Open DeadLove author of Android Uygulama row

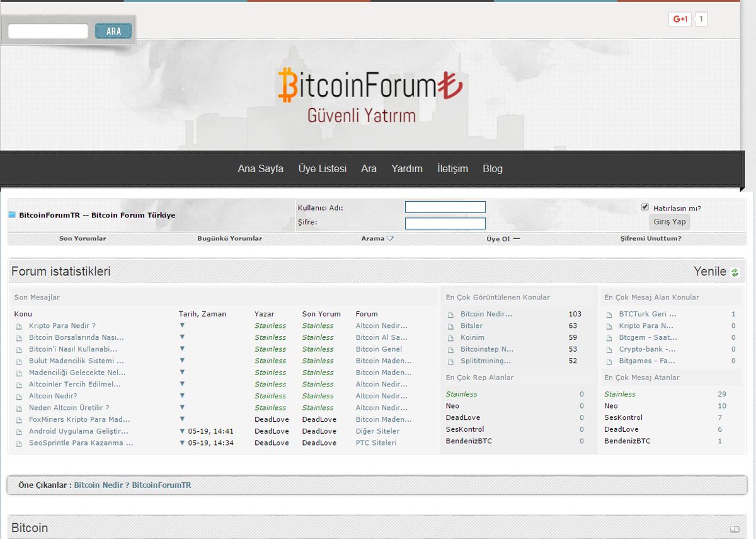tap(272, 431)
